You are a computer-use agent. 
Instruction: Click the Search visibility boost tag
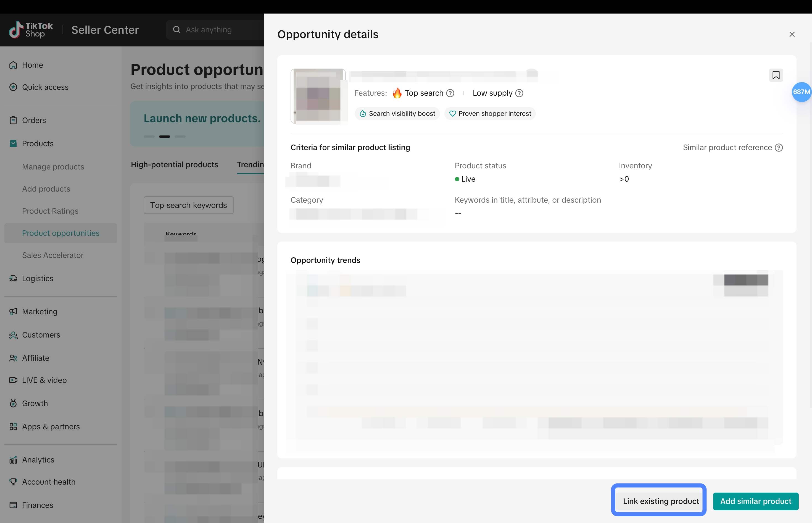click(397, 113)
